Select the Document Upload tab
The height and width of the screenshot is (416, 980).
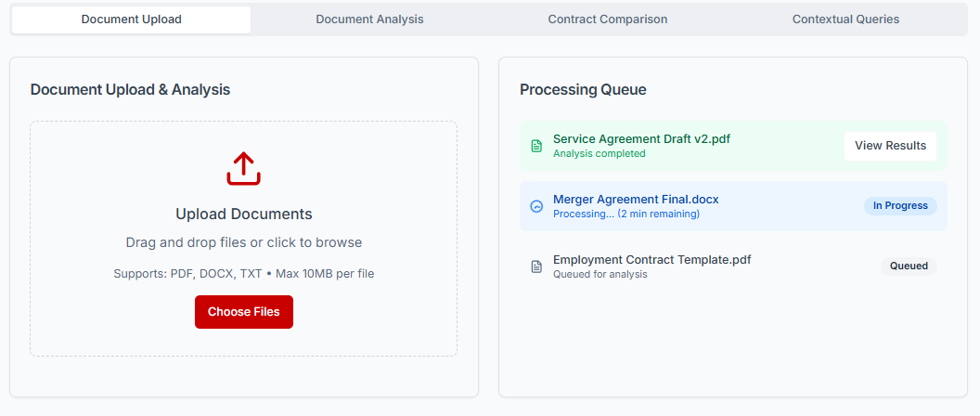(131, 19)
